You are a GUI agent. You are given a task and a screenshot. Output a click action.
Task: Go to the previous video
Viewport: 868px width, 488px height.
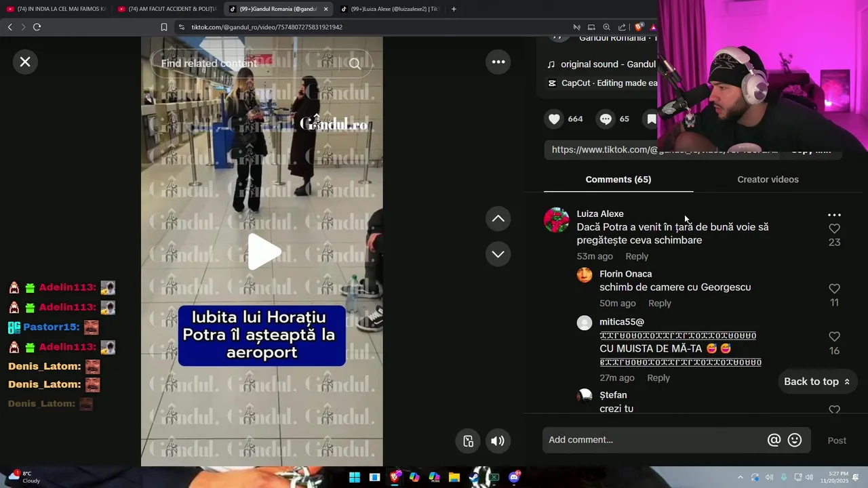coord(498,218)
